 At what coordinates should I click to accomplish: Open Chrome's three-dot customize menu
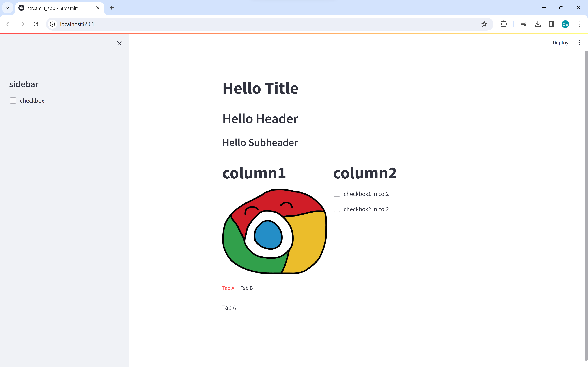pyautogui.click(x=579, y=24)
